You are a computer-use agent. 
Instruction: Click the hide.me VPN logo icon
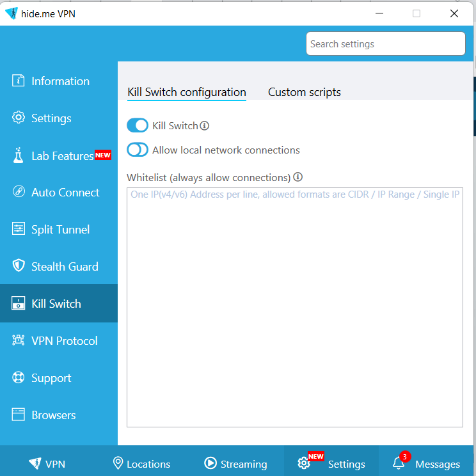tap(12, 13)
